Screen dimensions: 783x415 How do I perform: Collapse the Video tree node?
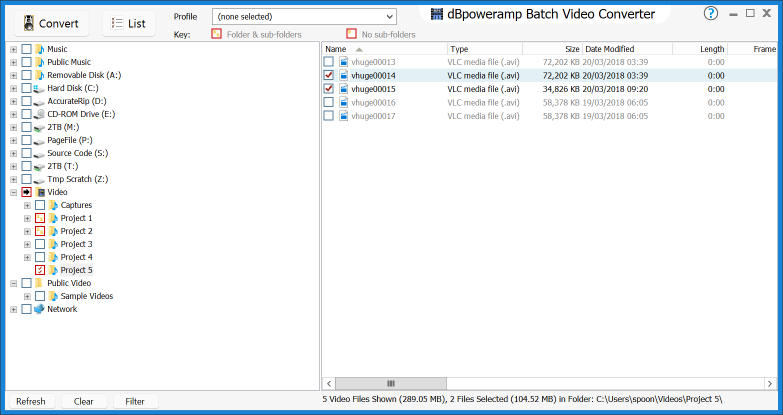tap(14, 192)
